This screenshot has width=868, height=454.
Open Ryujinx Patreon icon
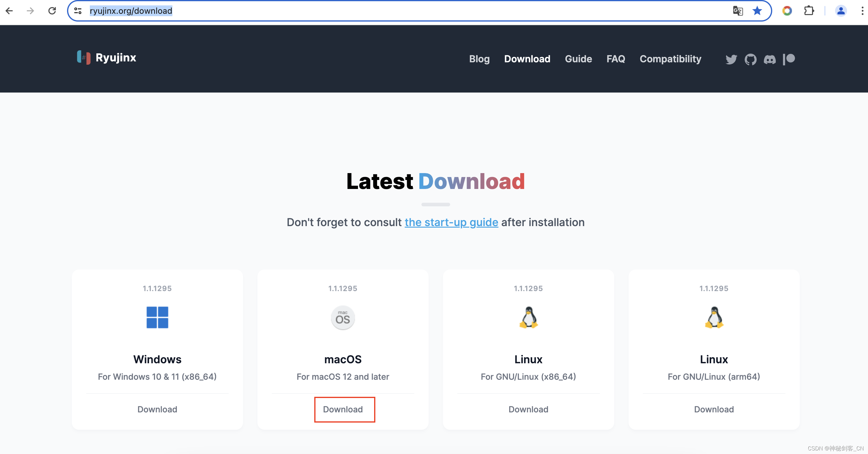point(789,59)
